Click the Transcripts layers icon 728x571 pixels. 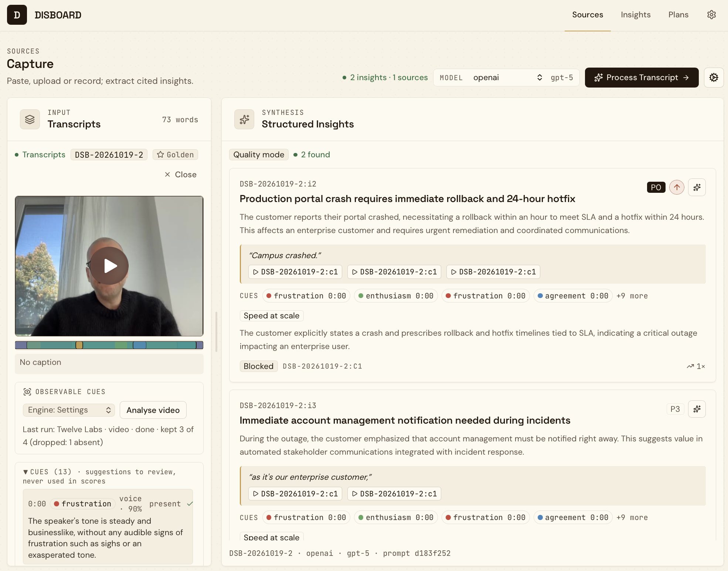30,119
